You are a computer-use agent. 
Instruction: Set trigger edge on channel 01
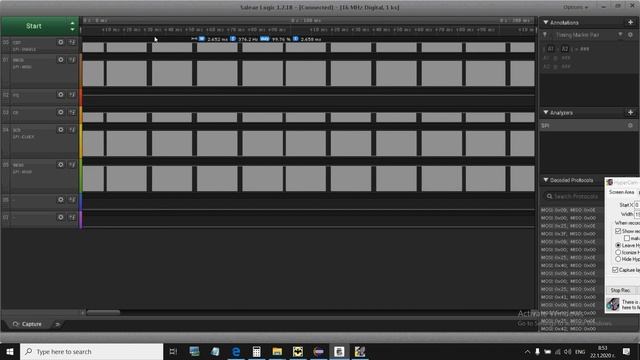[x=72, y=60]
